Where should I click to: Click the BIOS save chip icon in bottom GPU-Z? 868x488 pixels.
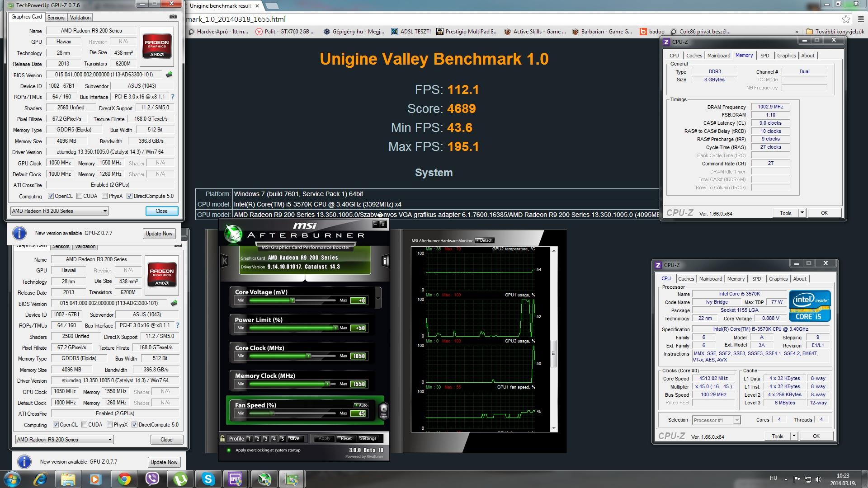point(174,303)
